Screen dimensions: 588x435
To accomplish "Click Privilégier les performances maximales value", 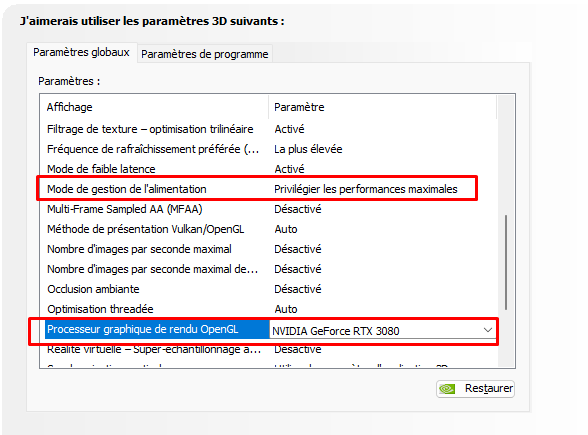I will [x=366, y=189].
